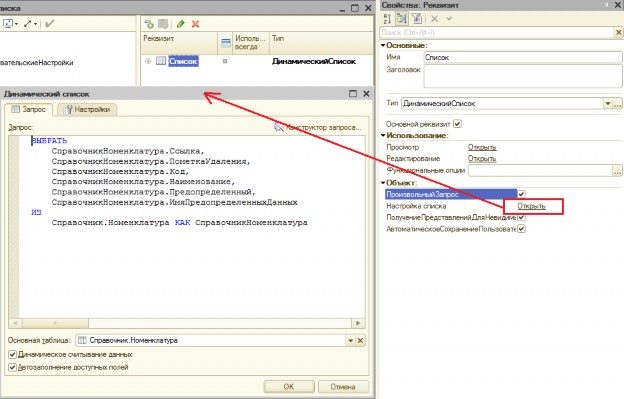
Task: Click the properties search field
Action: tap(497, 32)
